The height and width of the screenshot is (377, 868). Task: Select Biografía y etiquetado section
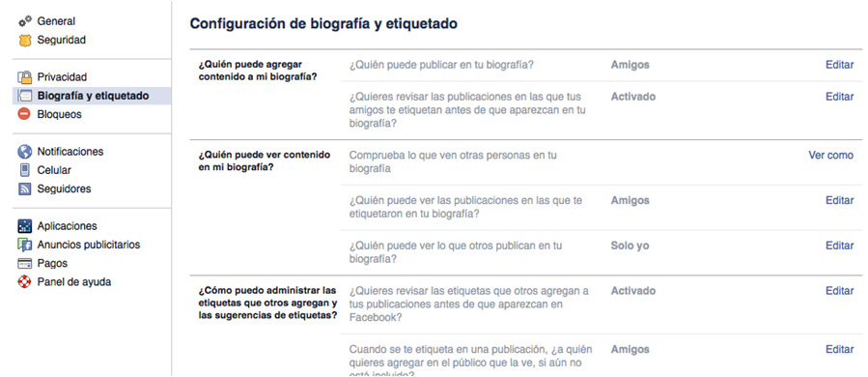[x=93, y=96]
